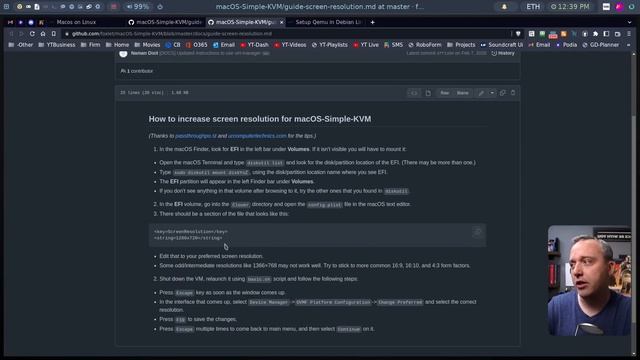Screen dimensions: 640x360
Task: Copy the ScreenResolution code block
Action: (477, 232)
